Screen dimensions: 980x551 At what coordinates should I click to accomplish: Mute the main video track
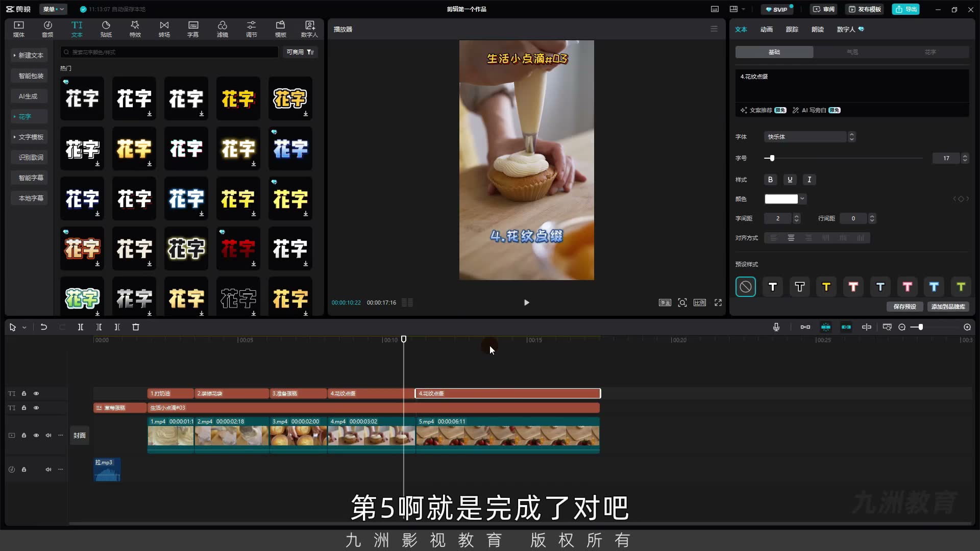(x=48, y=435)
